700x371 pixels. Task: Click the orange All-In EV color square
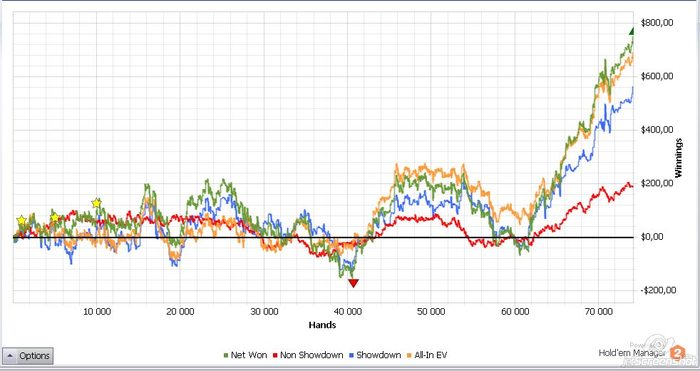pyautogui.click(x=410, y=356)
